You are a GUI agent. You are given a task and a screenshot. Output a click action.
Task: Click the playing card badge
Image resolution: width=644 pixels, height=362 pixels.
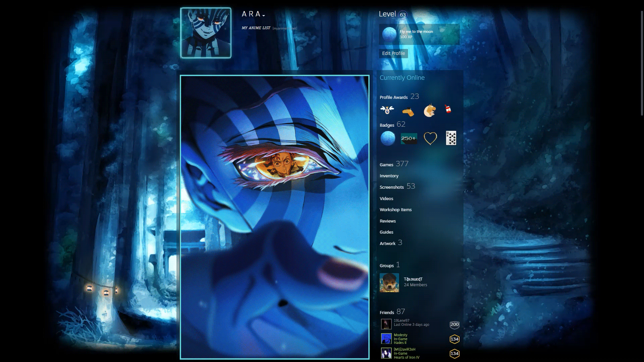point(451,138)
